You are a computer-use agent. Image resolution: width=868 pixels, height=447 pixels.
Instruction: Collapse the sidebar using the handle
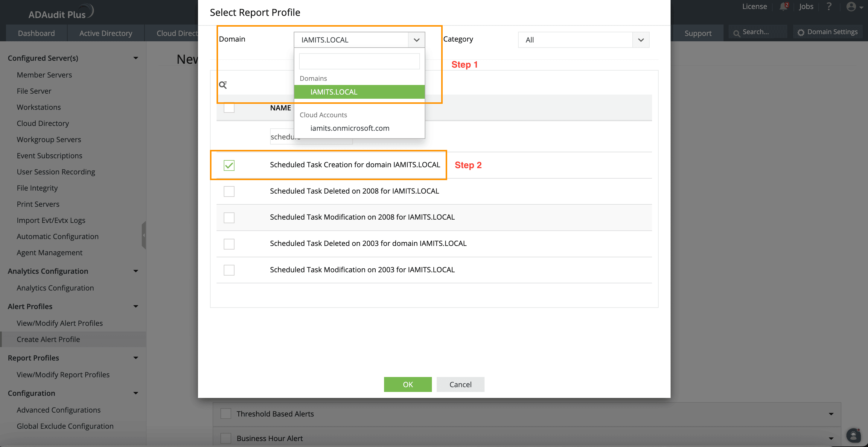pos(144,235)
